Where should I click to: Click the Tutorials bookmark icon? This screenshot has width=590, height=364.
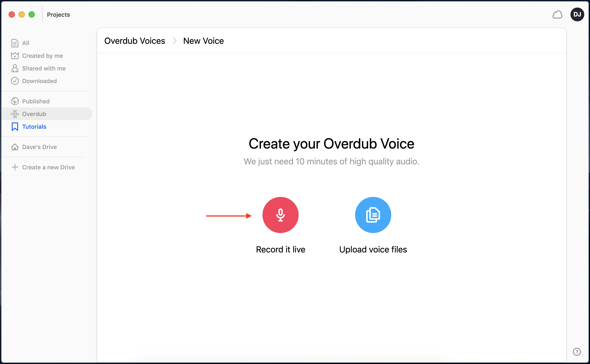(x=15, y=127)
